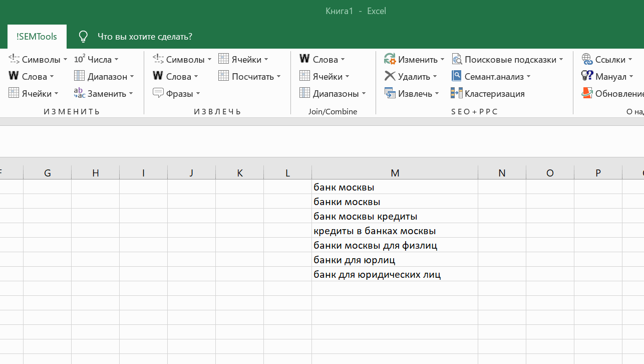Click the Ссылки globe icon
Screen dimensions: 644x364
(587, 59)
